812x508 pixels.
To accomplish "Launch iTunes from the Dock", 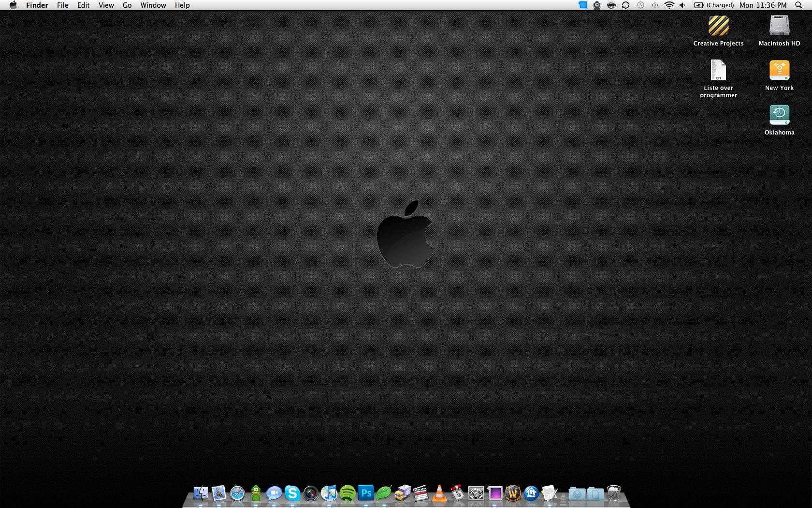I will (x=329, y=493).
